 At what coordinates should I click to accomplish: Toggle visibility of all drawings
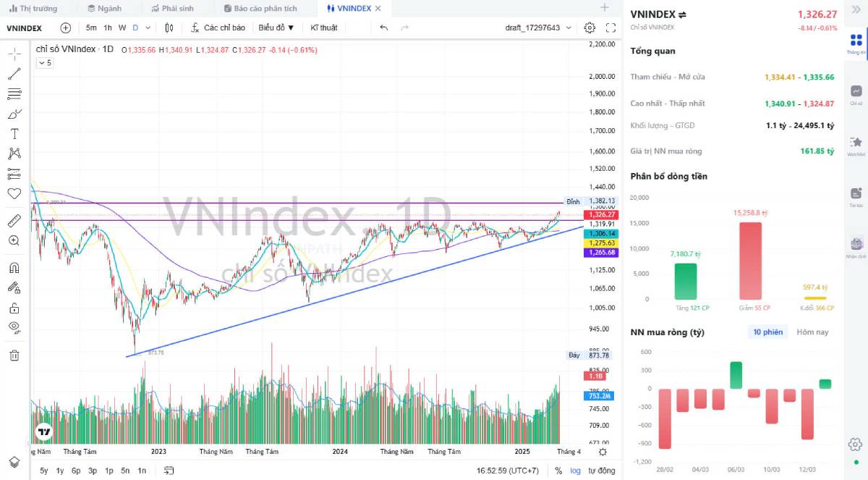14,327
